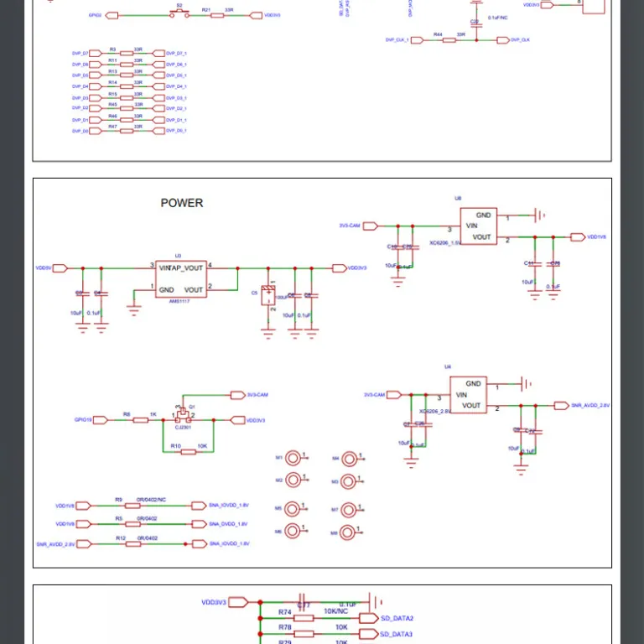The height and width of the screenshot is (644, 644).
Task: Click the SNA_DVDD_1.8V net label
Action: pos(228,524)
